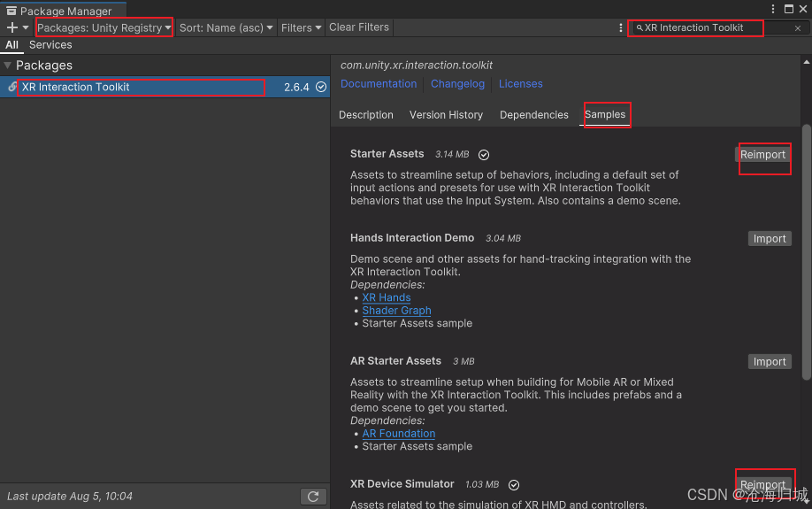Screen dimensions: 812x509
Task: Import the Hands Interaction Demo sample
Action: [x=770, y=238]
